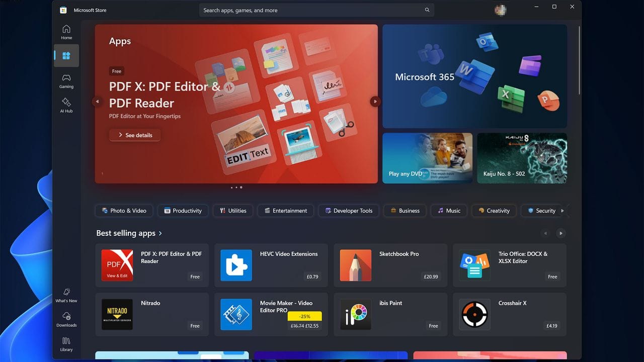
Task: Check your Downloads in the sidebar
Action: point(66,320)
